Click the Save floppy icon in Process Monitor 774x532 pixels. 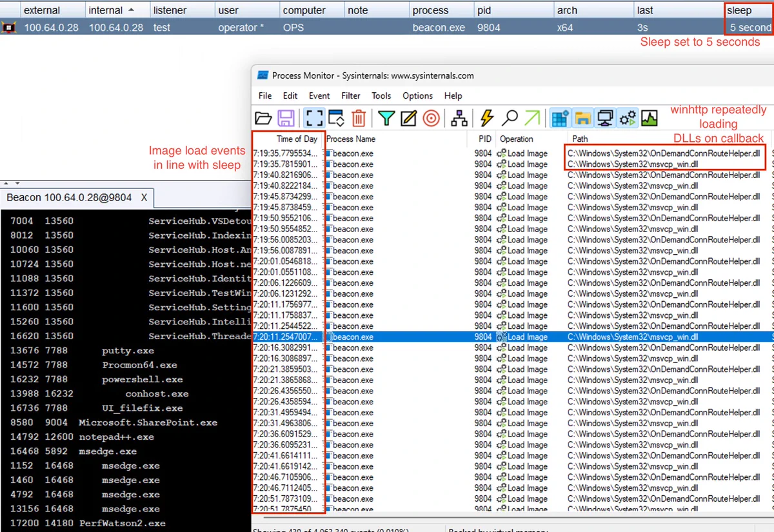[286, 118]
